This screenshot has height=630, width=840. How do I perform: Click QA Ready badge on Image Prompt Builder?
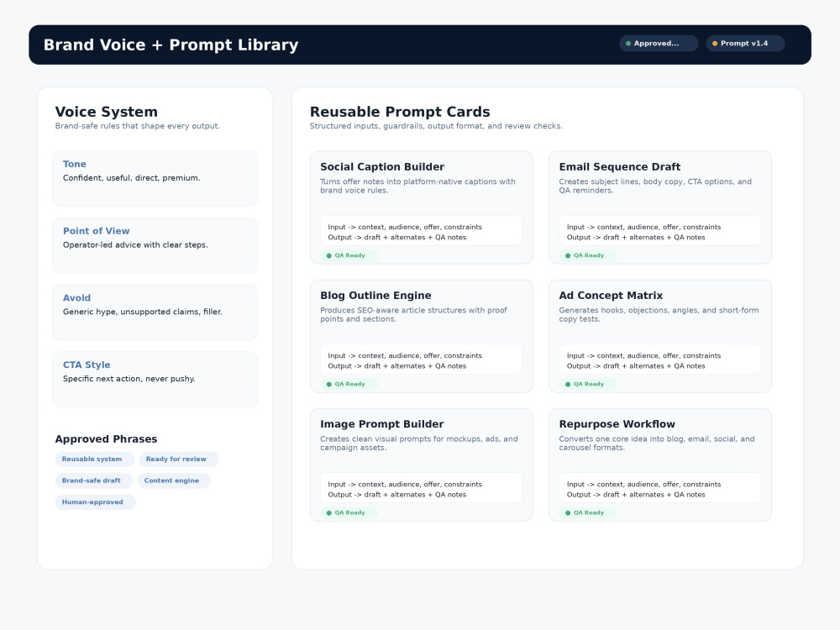coord(349,512)
